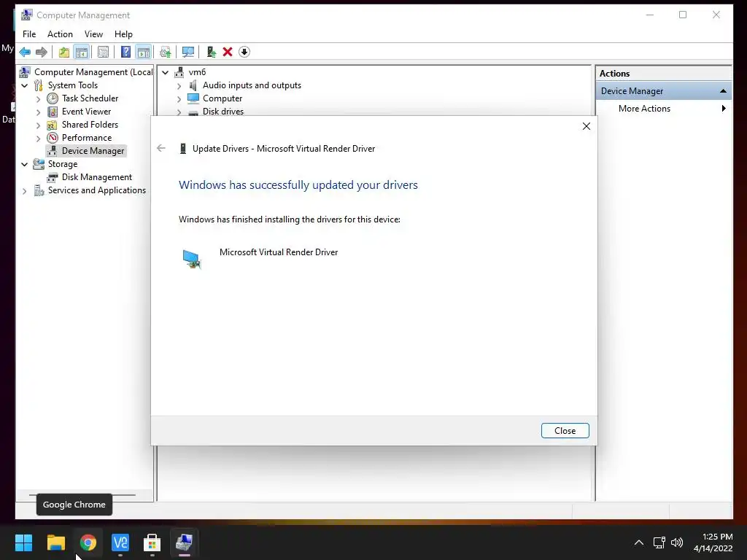Image resolution: width=747 pixels, height=560 pixels.
Task: Click the Computer Management title bar icon
Action: point(27,15)
